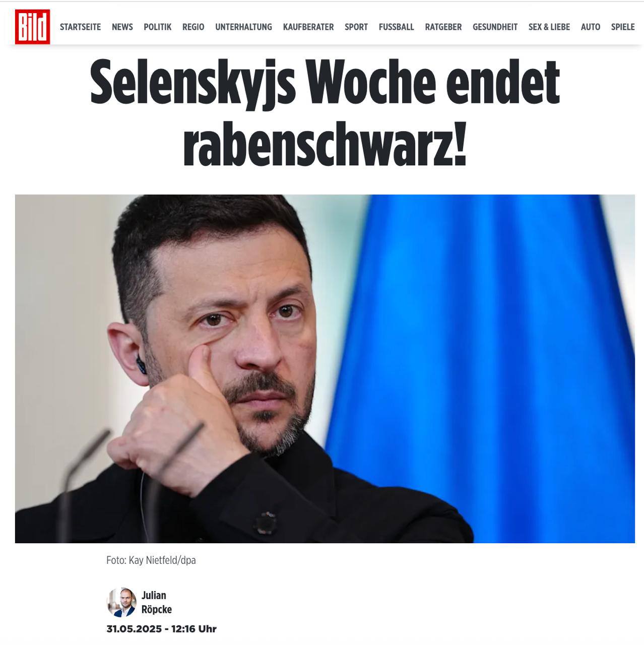Screen dimensions: 644x645
Task: Click Julian Röpcke's author avatar
Action: click(x=121, y=602)
